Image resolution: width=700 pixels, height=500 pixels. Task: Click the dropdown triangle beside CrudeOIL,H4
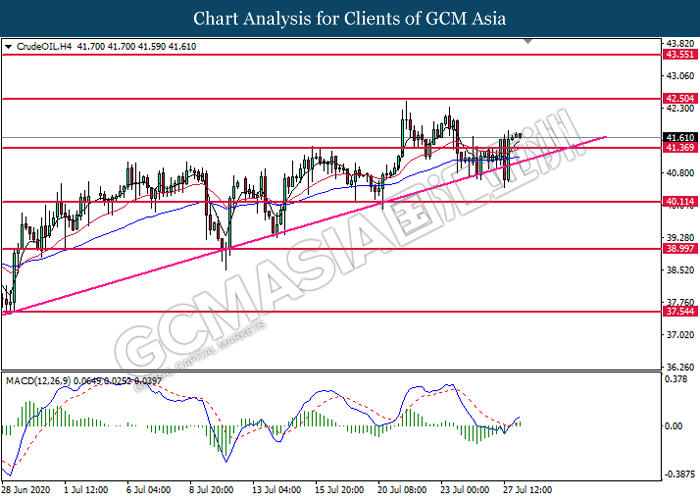tap(8, 46)
